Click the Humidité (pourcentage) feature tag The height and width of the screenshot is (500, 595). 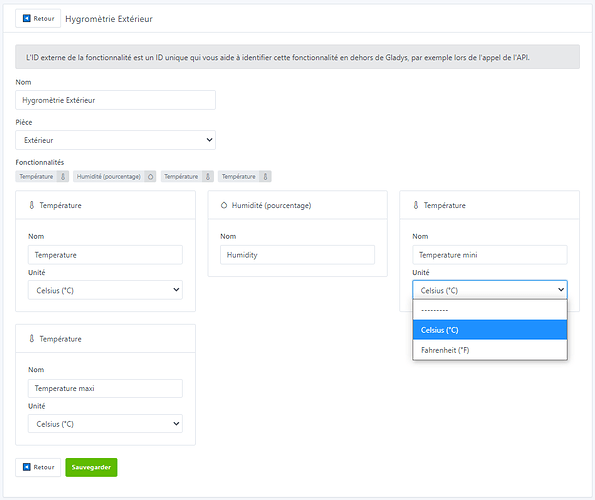click(115, 176)
